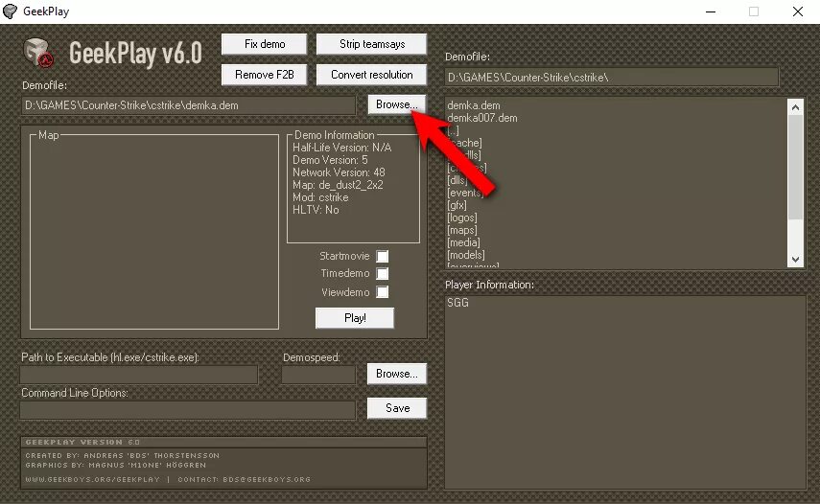Focus the Demospeed input field
Screen dimensions: 820x504
318,375
